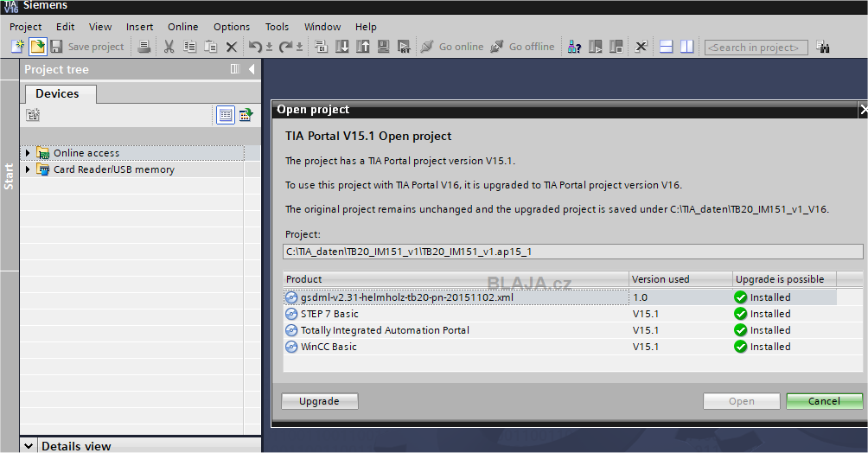
Task: Open the Help menu
Action: (x=366, y=27)
